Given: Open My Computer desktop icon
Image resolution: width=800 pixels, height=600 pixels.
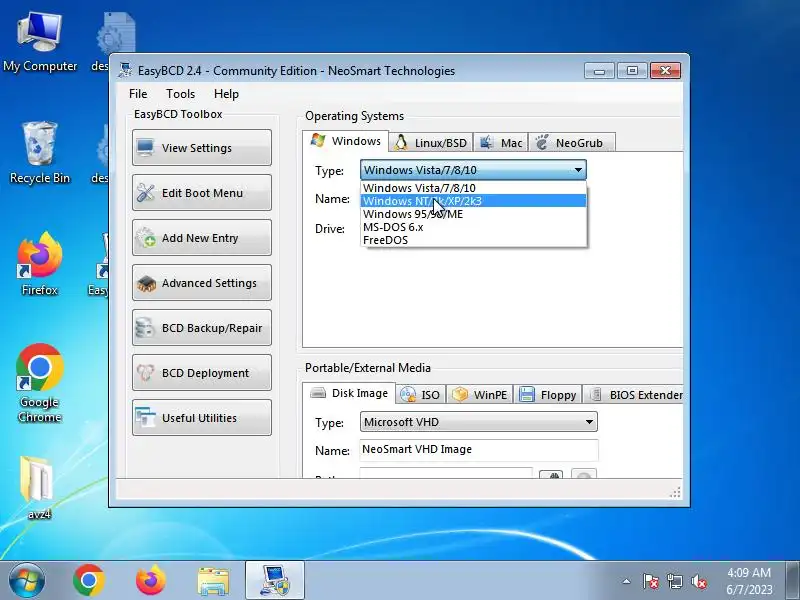Looking at the screenshot, I should pyautogui.click(x=40, y=41).
